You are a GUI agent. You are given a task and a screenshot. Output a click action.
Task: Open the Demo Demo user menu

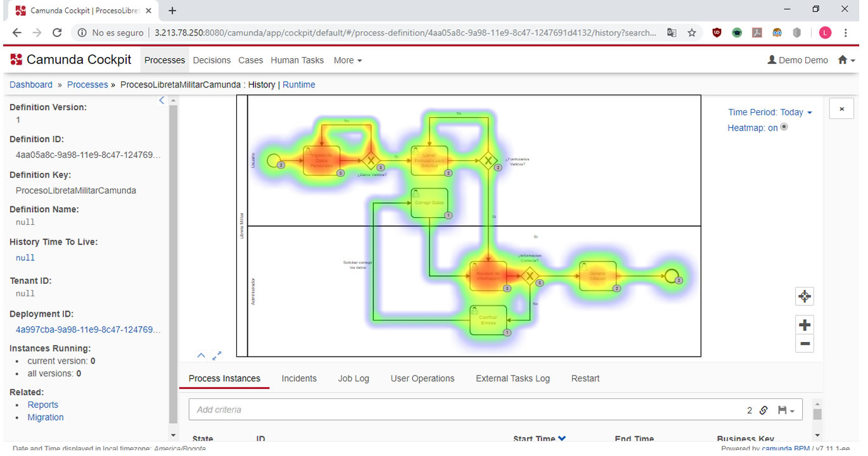[x=798, y=60]
